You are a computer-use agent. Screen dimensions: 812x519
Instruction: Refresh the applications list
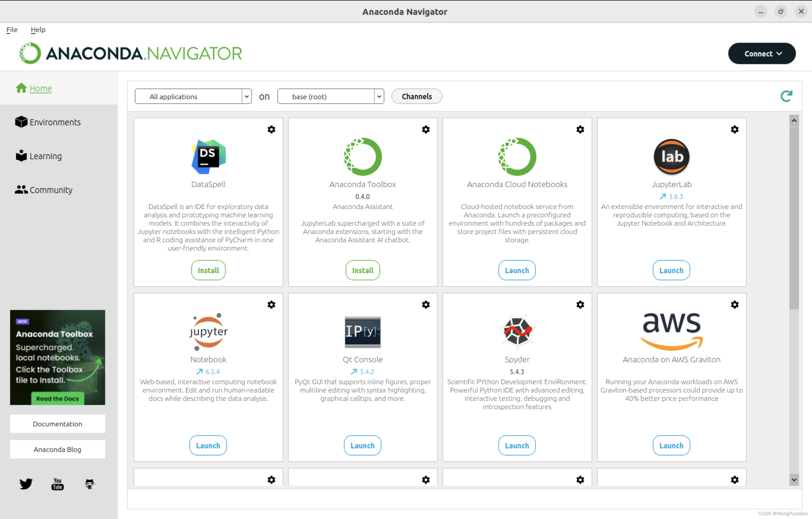pyautogui.click(x=786, y=96)
